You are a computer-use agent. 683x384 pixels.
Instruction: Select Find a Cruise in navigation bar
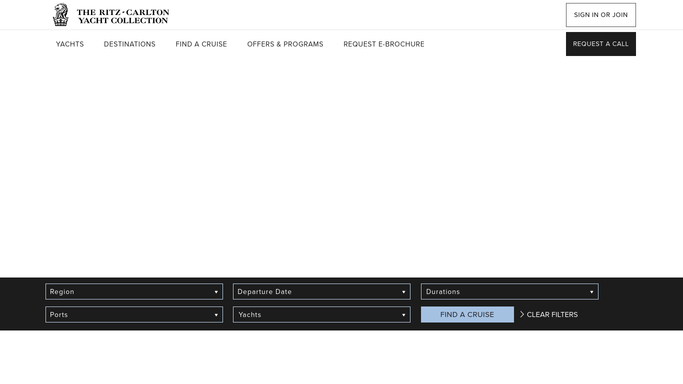pyautogui.click(x=201, y=44)
